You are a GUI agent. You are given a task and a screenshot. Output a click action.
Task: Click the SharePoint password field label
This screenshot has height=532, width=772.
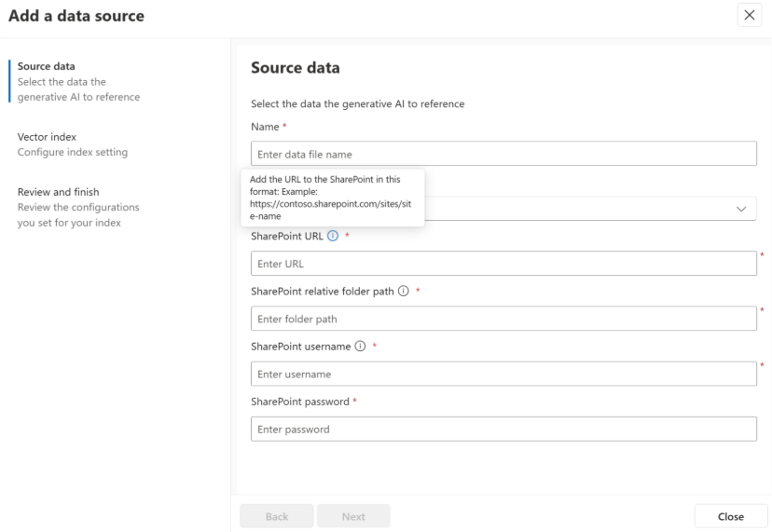click(x=299, y=402)
